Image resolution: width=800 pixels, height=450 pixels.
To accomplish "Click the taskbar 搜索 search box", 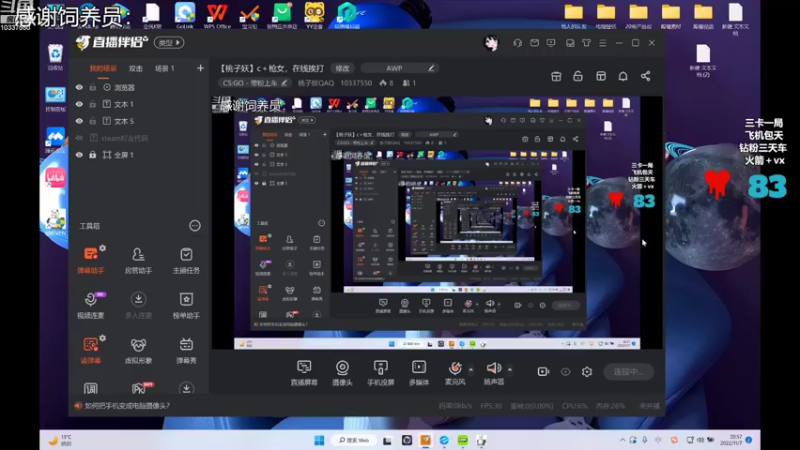I will click(355, 440).
